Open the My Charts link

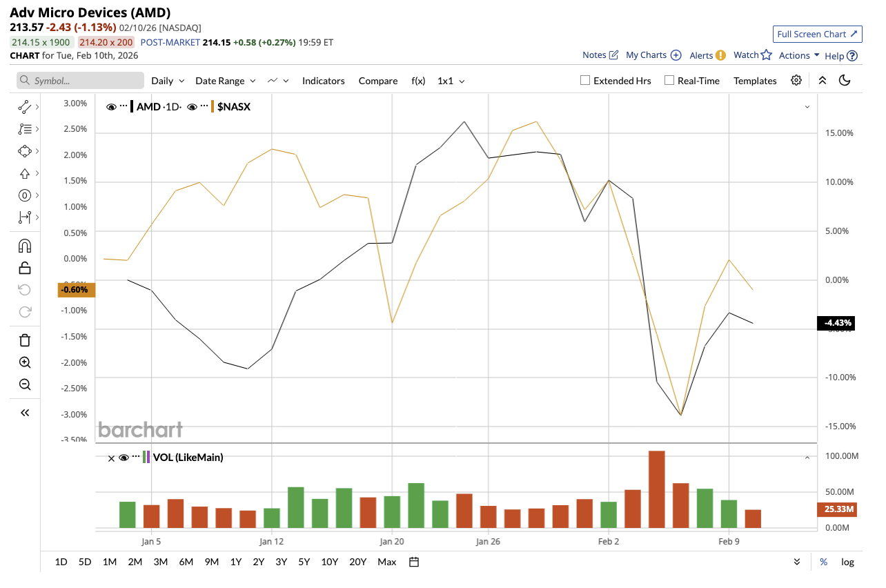tap(653, 55)
